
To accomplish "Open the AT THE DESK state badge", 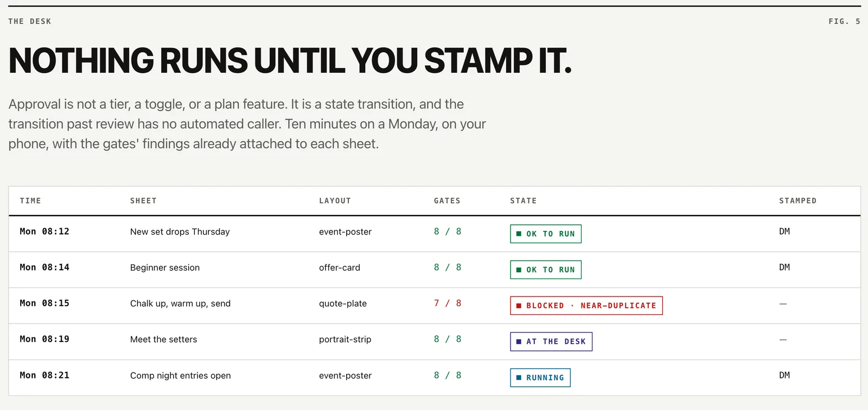I will tap(551, 342).
